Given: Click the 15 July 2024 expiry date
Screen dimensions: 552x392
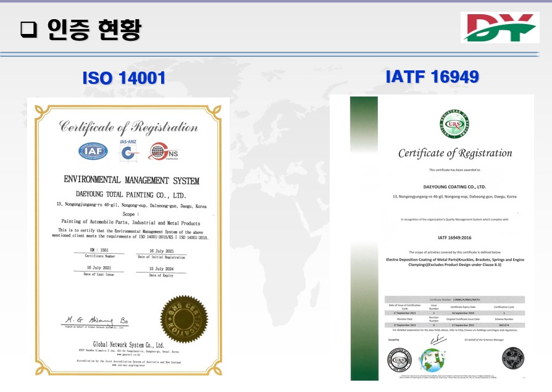Looking at the screenshot, I should tap(161, 269).
